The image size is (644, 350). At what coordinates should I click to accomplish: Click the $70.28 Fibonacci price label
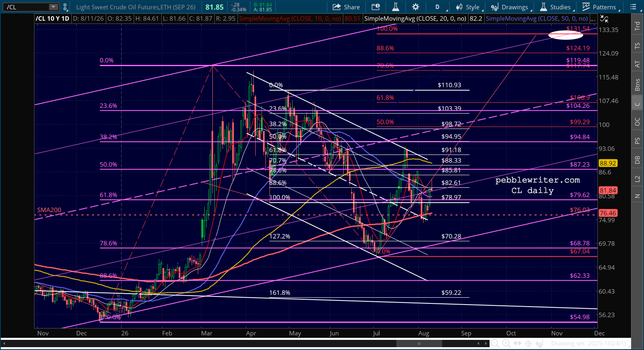(x=451, y=236)
